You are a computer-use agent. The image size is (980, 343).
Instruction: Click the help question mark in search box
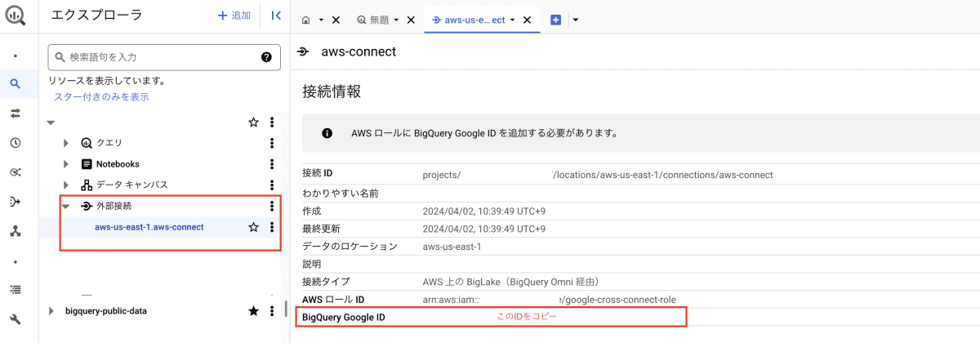click(x=266, y=57)
